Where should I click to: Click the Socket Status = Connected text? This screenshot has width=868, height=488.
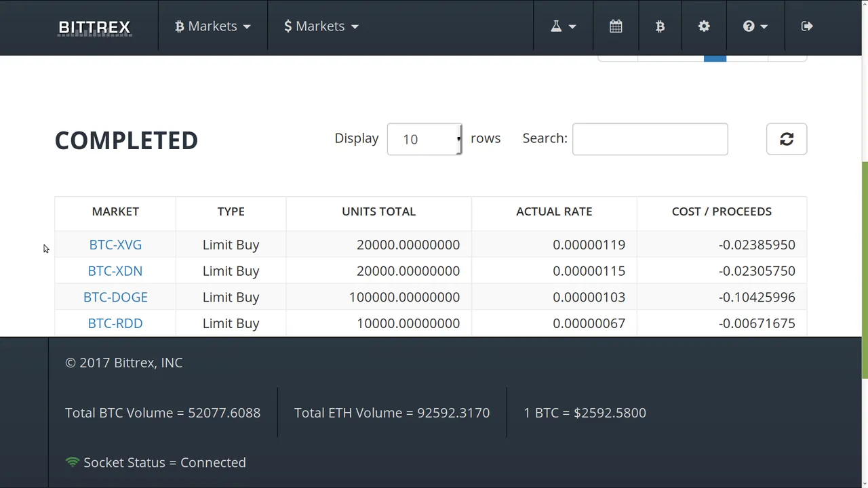pyautogui.click(x=165, y=462)
